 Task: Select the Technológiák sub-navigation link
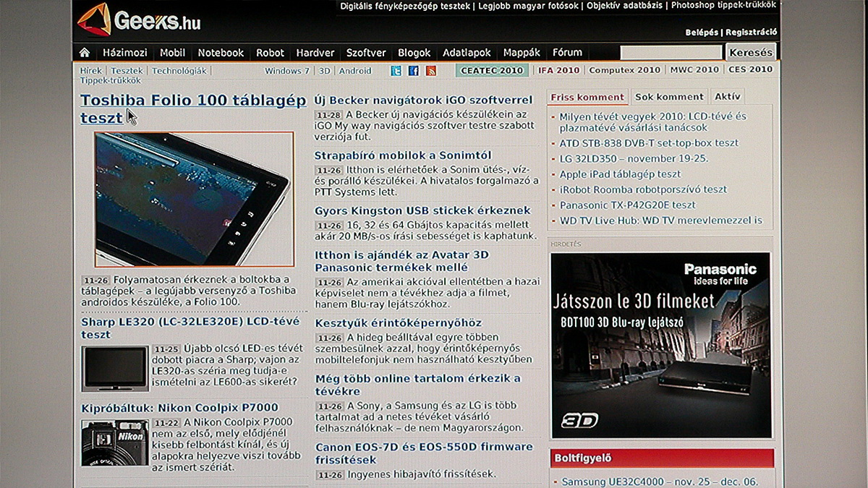coord(179,71)
